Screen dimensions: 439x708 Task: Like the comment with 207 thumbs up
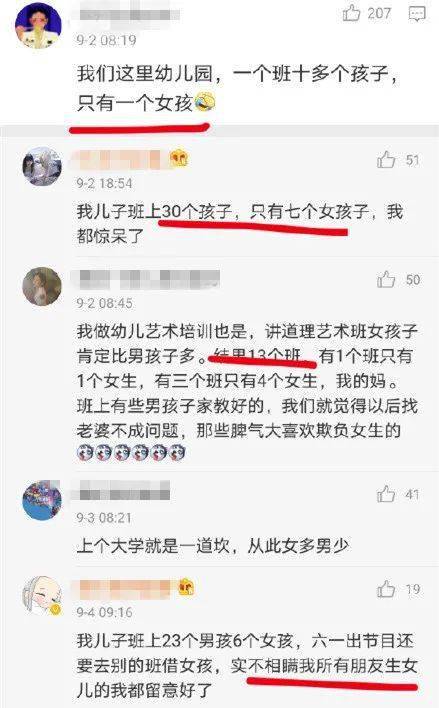pyautogui.click(x=351, y=13)
